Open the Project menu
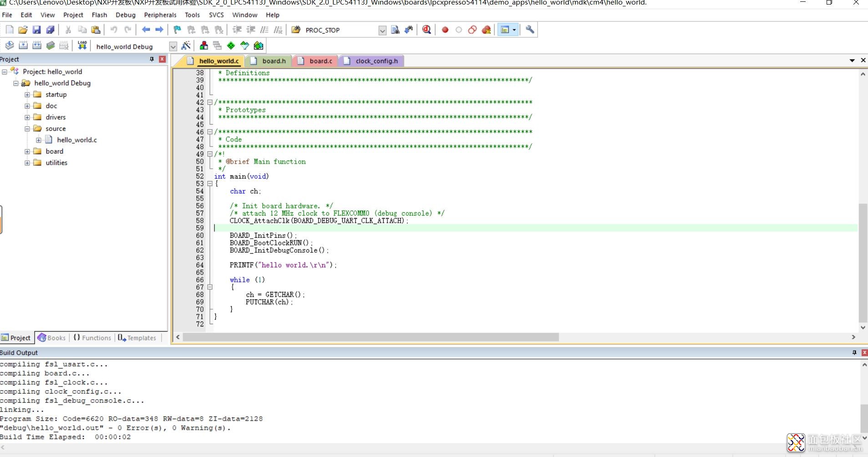Viewport: 868px width, 457px height. (x=73, y=15)
